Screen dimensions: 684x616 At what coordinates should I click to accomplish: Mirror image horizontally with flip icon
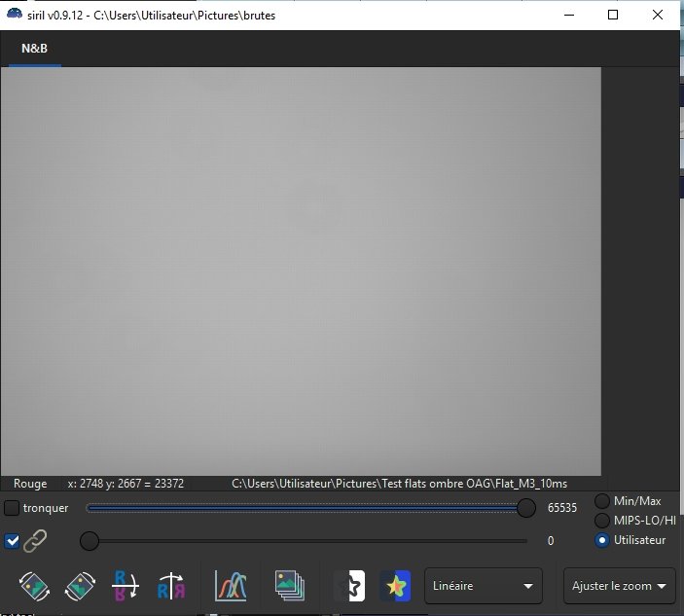coord(171,586)
